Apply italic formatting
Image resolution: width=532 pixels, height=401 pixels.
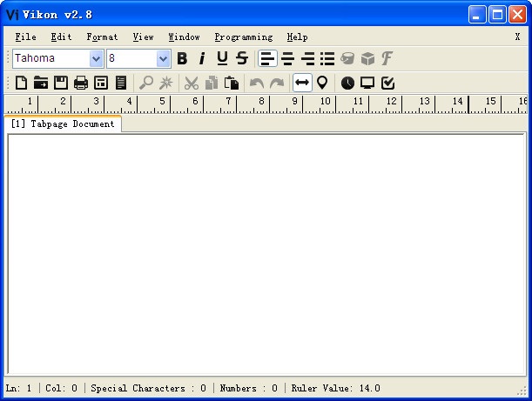202,58
